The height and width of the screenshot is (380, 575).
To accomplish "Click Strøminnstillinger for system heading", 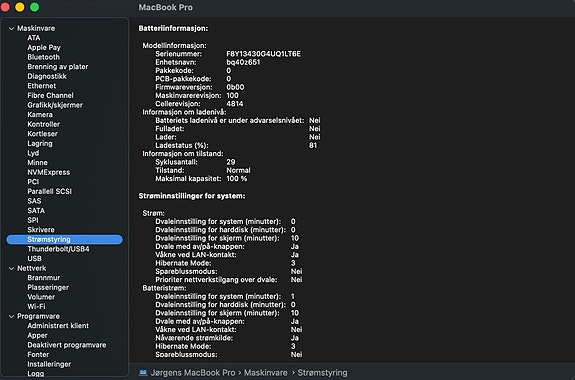I will (192, 196).
